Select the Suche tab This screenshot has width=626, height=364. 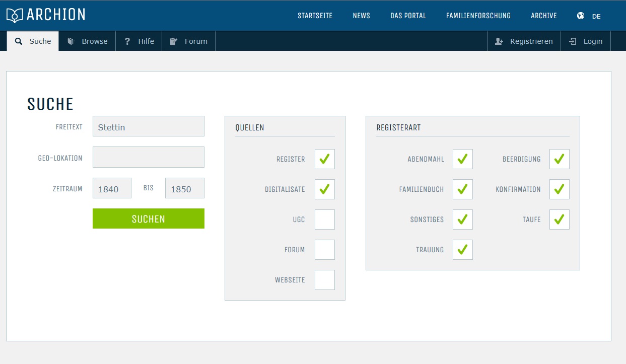coord(33,41)
